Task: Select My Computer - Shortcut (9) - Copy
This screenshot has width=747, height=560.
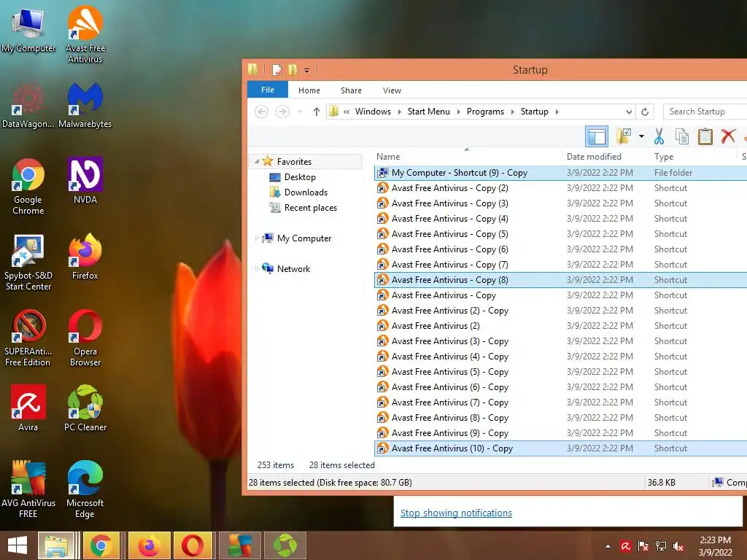Action: point(560,172)
